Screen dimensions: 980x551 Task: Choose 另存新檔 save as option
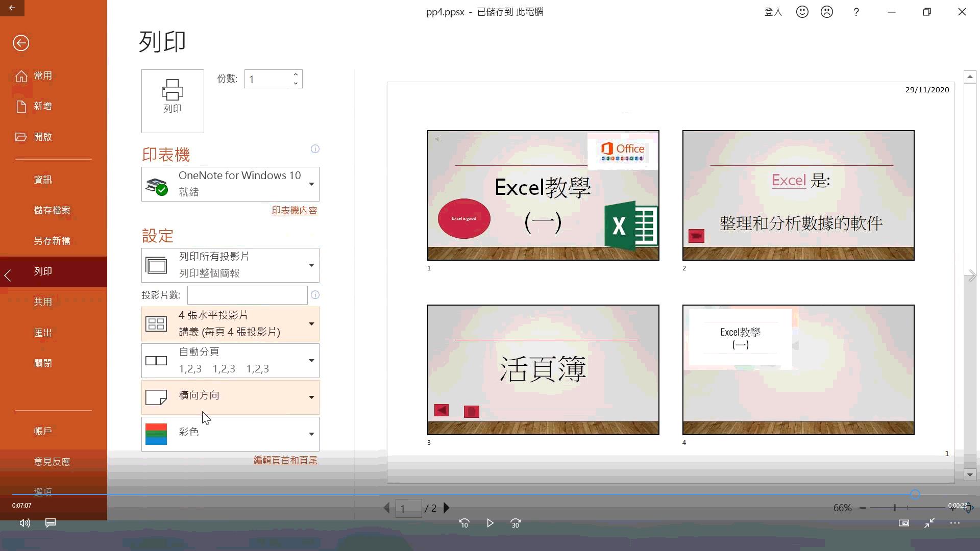click(x=52, y=241)
